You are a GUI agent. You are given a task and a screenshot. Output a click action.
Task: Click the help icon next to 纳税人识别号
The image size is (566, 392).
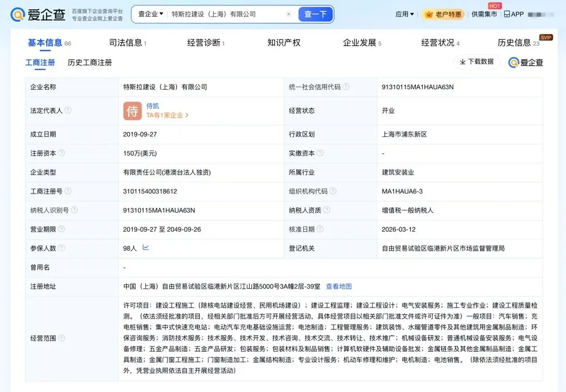75,210
